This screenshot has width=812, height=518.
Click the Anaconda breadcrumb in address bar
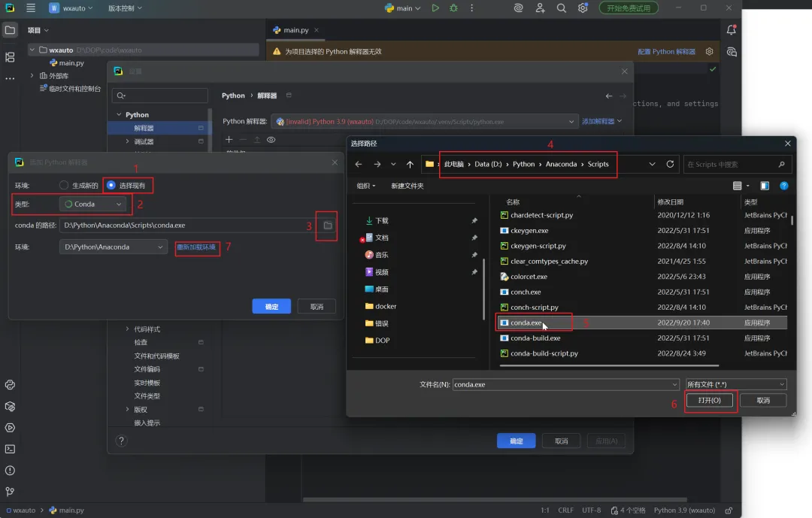(561, 164)
